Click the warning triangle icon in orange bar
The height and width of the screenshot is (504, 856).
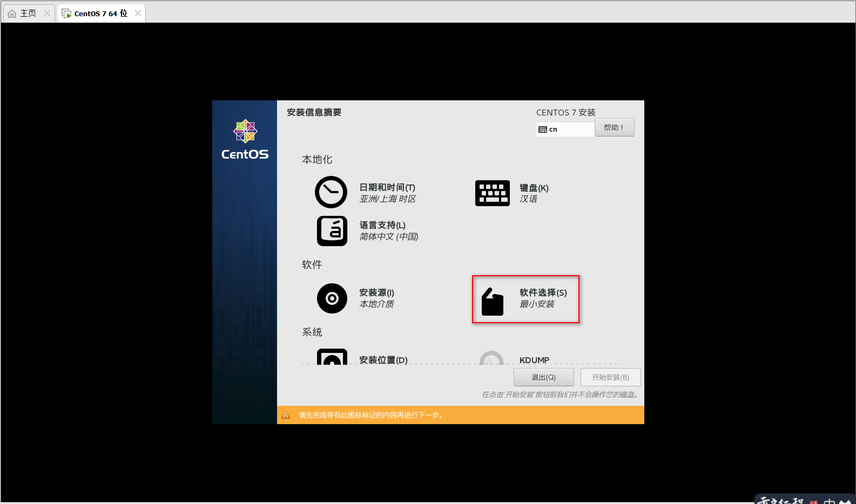[286, 415]
